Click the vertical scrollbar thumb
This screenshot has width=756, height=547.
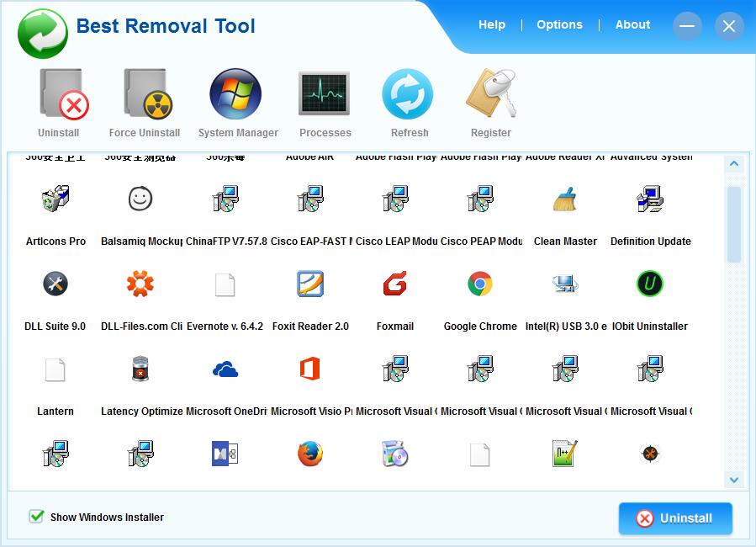click(734, 225)
